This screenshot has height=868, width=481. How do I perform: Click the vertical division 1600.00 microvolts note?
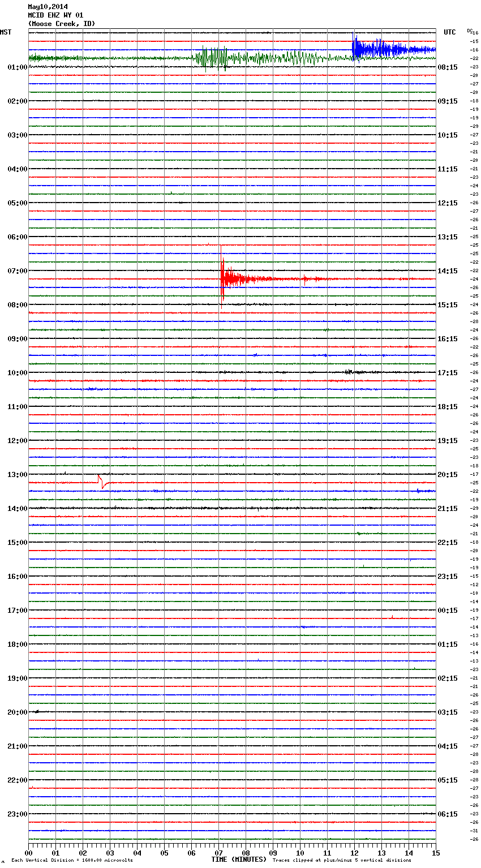point(72,861)
